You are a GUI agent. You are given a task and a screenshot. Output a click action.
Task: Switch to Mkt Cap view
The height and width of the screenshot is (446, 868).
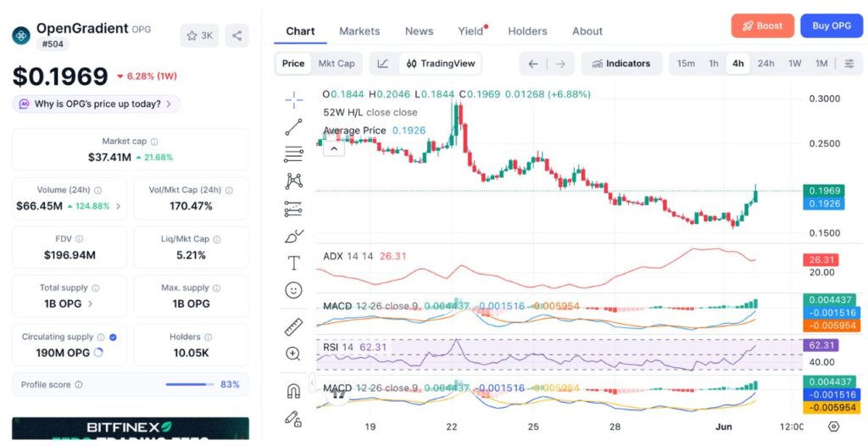(336, 64)
